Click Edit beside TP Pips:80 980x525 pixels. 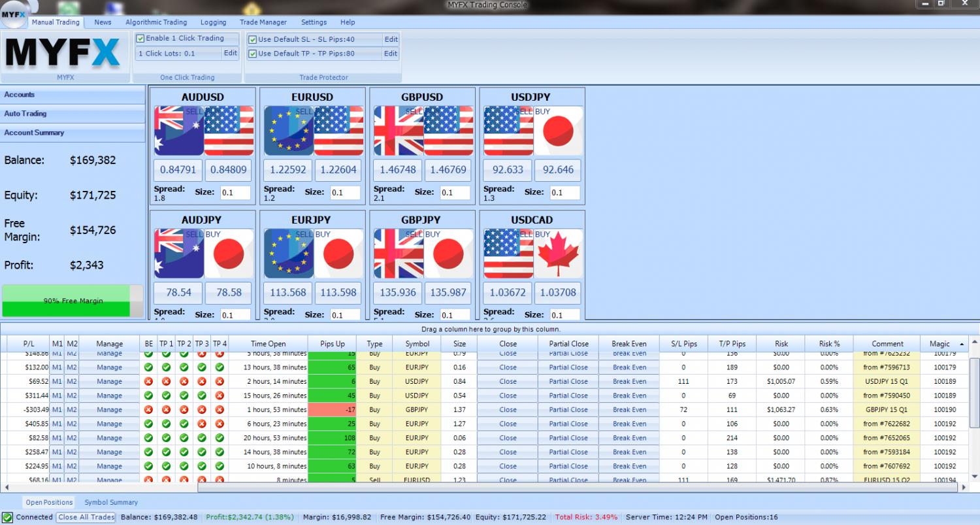[x=391, y=54]
